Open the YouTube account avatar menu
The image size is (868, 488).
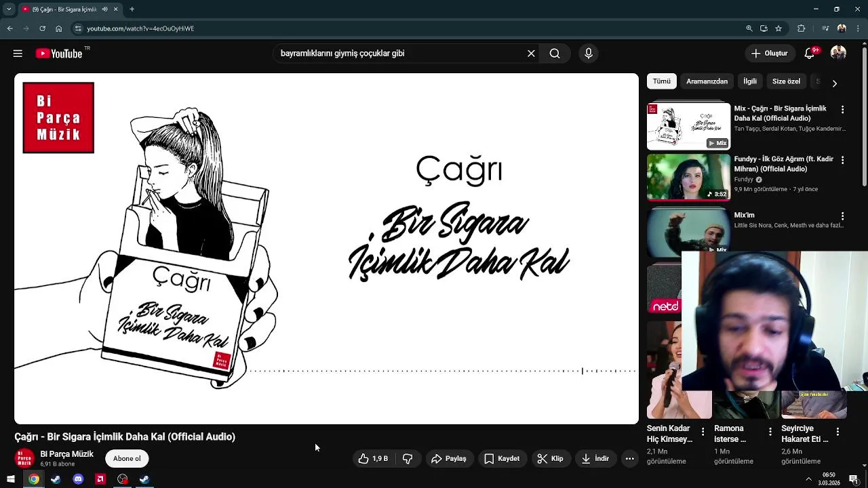click(839, 54)
